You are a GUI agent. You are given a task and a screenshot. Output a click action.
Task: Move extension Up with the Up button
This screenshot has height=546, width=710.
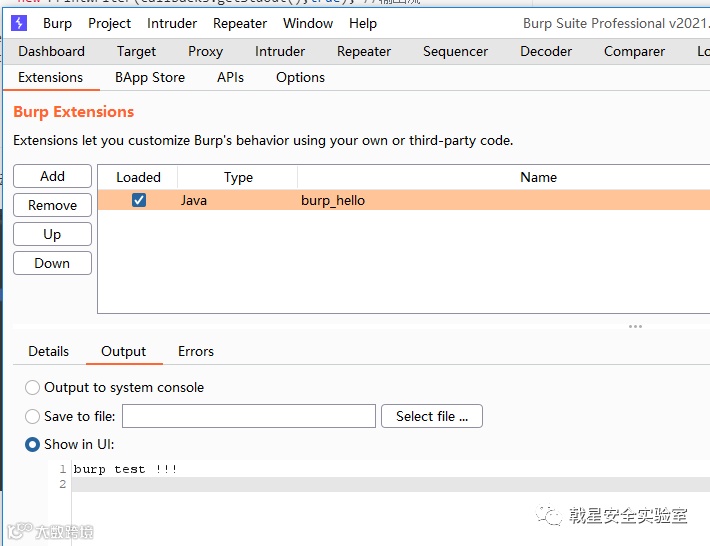point(53,234)
